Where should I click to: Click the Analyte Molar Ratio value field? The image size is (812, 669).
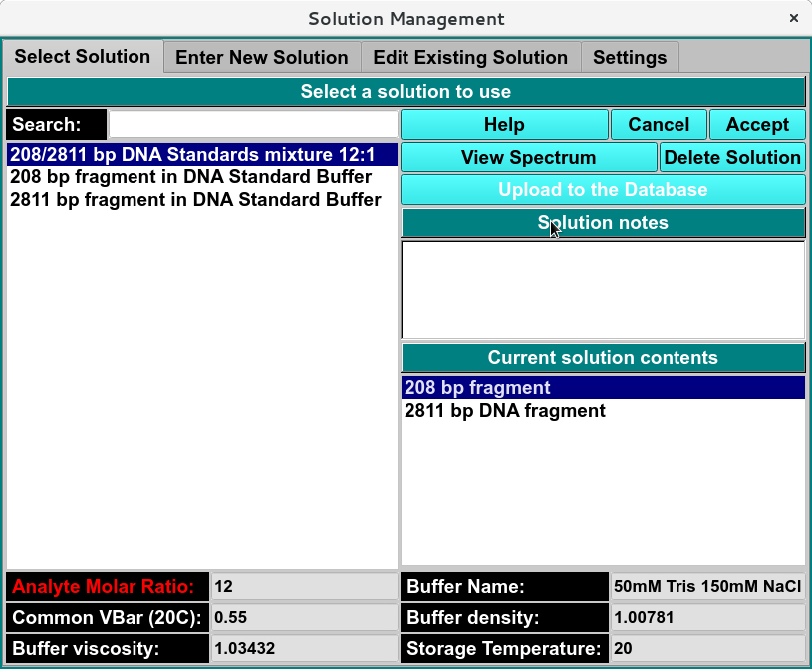[304, 587]
